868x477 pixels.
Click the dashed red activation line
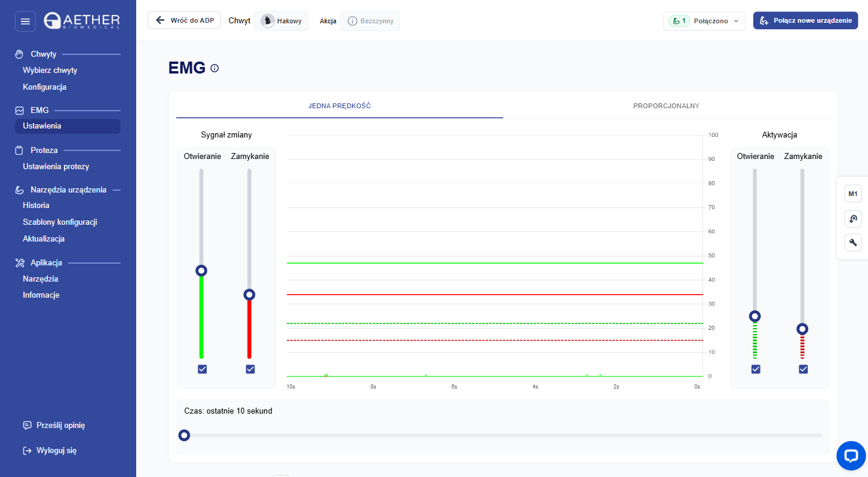(x=495, y=340)
